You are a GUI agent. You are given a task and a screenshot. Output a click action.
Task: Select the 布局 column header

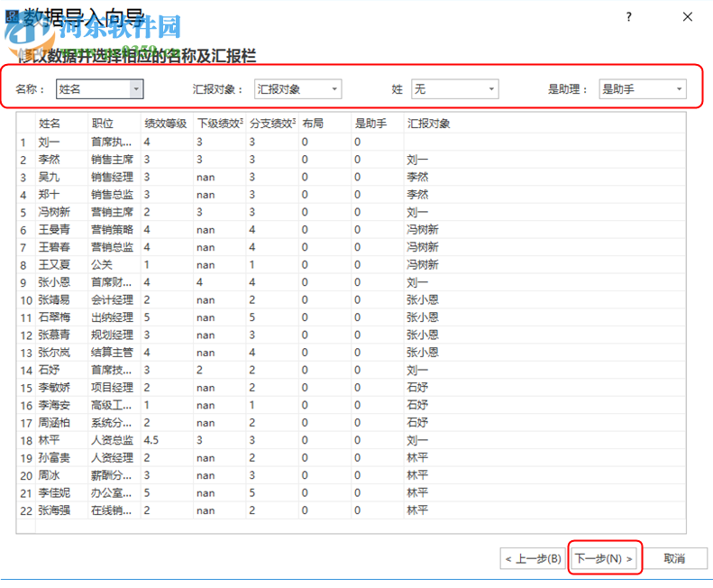point(325,124)
